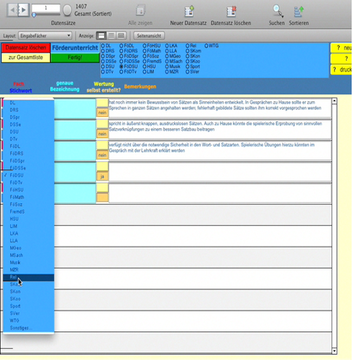Choose FöDL from the popup list

(x=28, y=146)
